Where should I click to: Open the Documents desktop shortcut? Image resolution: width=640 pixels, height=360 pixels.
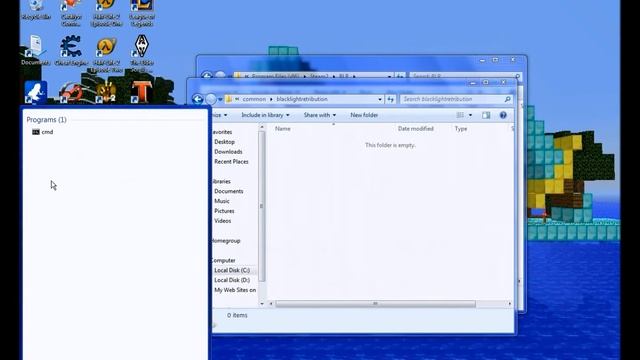[35, 50]
